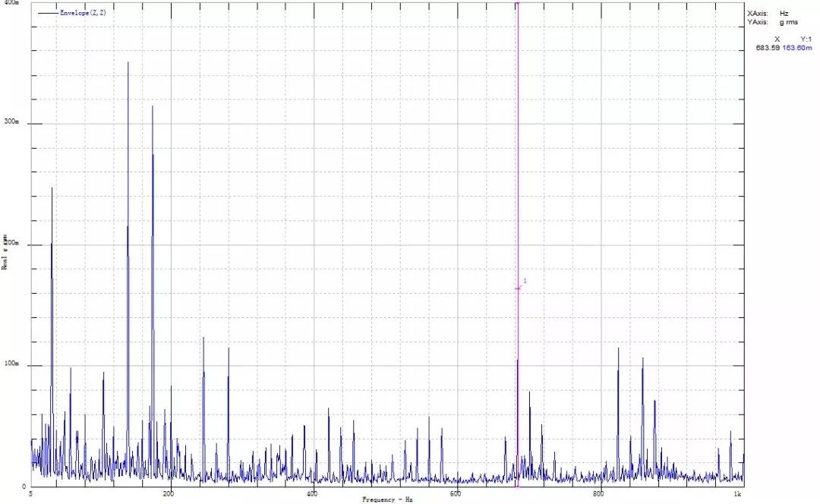The width and height of the screenshot is (820, 504).
Task: Click the 400 tick on frequency axis
Action: pos(312,493)
